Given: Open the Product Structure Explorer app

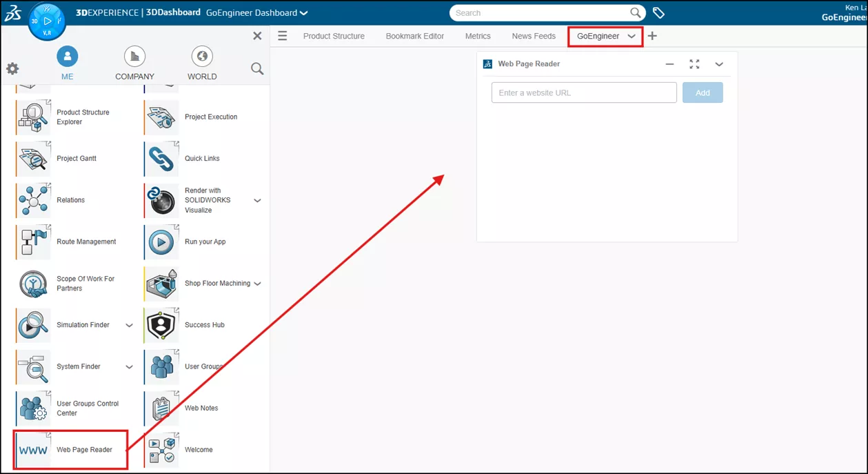Looking at the screenshot, I should [32, 117].
